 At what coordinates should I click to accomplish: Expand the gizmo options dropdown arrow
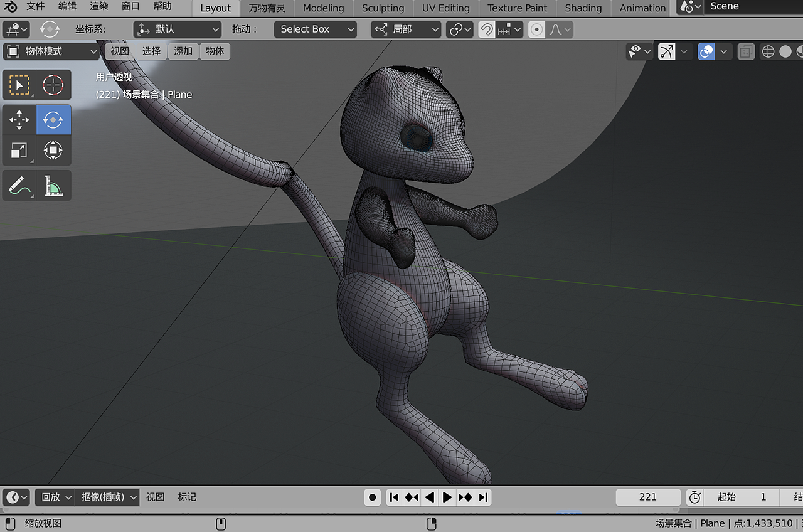683,51
